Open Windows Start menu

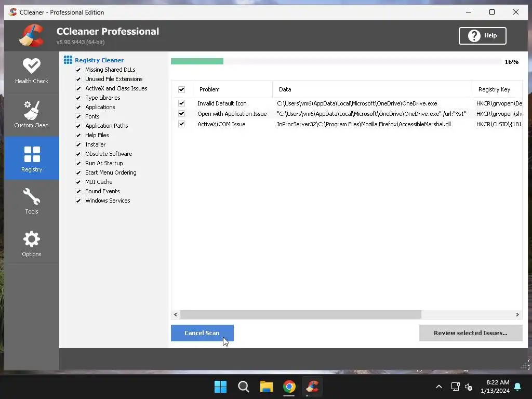tap(220, 387)
